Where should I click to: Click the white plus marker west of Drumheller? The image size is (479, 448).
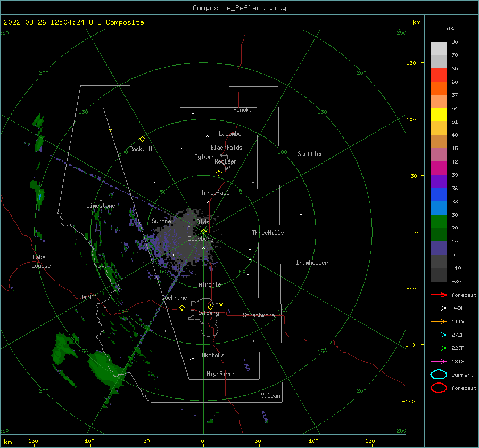pyautogui.click(x=301, y=214)
